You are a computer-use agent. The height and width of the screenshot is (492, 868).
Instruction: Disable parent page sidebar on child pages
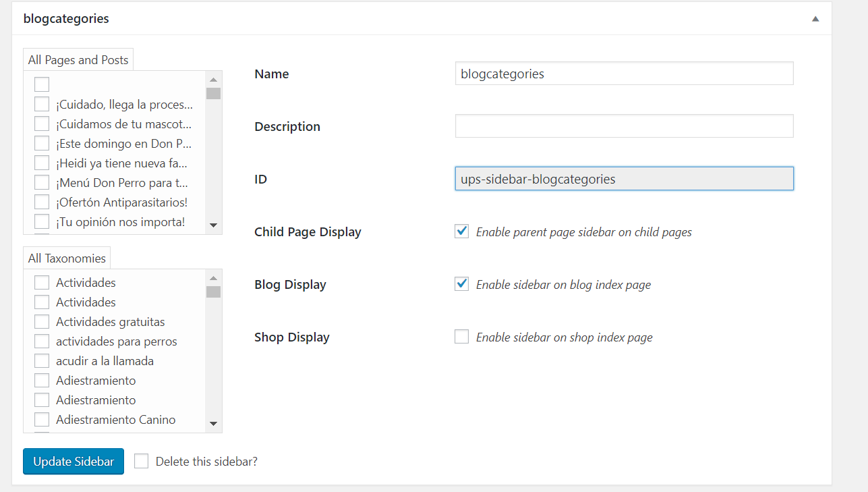(462, 231)
